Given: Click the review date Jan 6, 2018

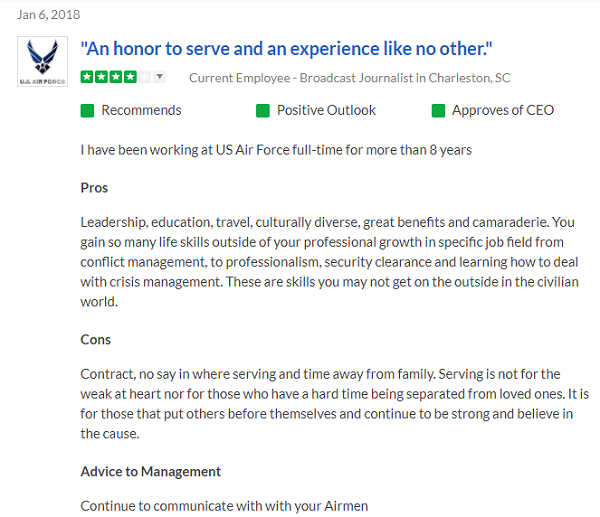Looking at the screenshot, I should pyautogui.click(x=48, y=15).
